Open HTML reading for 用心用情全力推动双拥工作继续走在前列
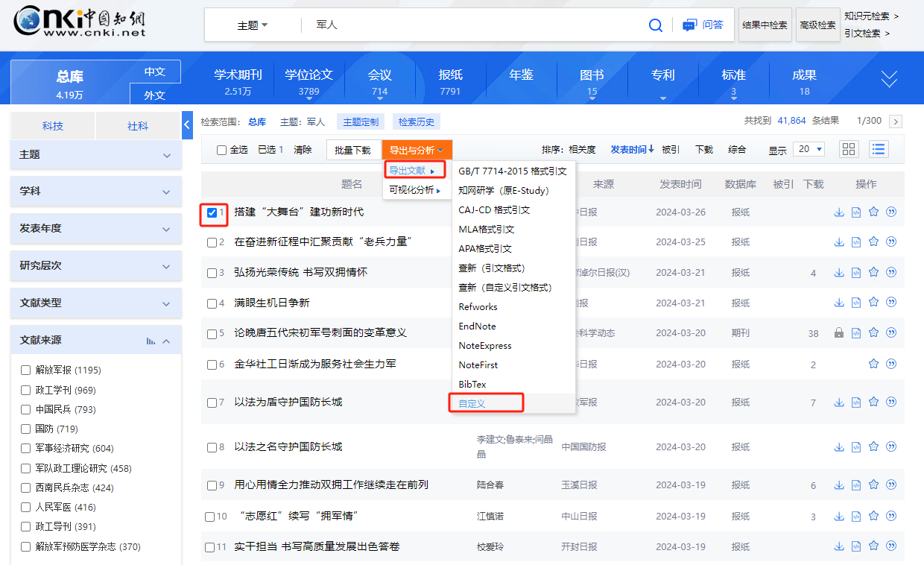This screenshot has height=565, width=924. pyautogui.click(x=856, y=485)
